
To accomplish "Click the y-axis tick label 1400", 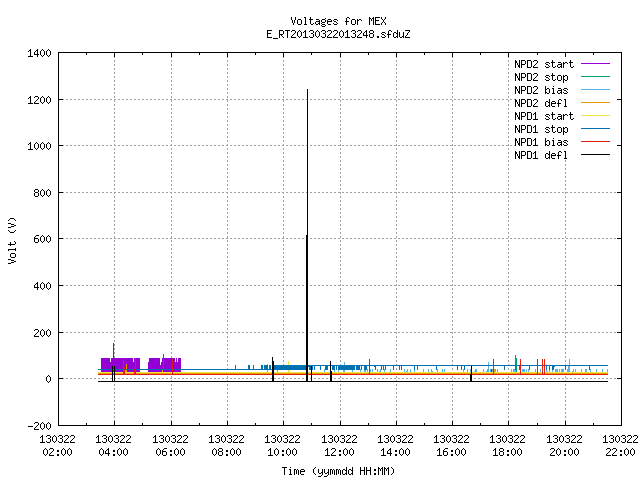I will pos(39,53).
